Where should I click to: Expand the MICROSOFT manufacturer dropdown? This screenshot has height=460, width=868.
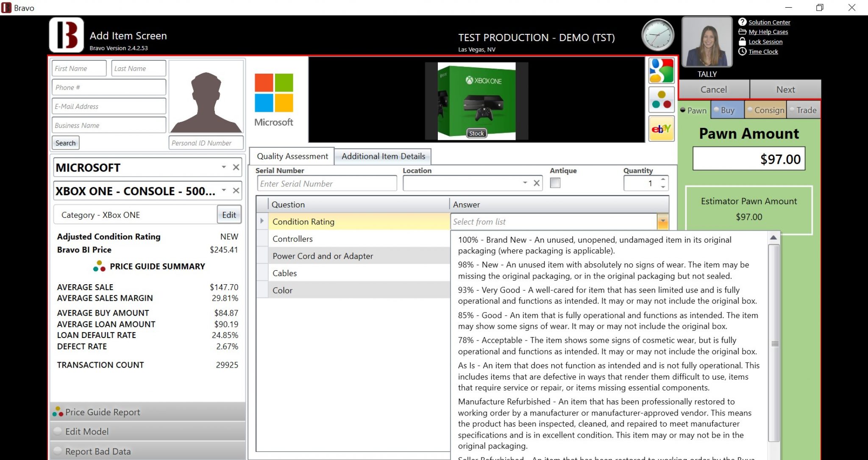tap(224, 167)
